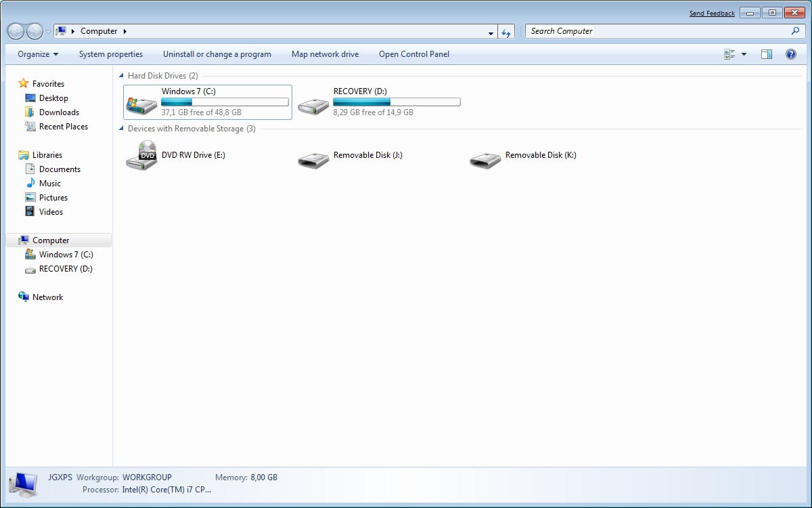Select RECOVERY (D:) in navigation tree
This screenshot has height=508, width=812.
tap(66, 269)
